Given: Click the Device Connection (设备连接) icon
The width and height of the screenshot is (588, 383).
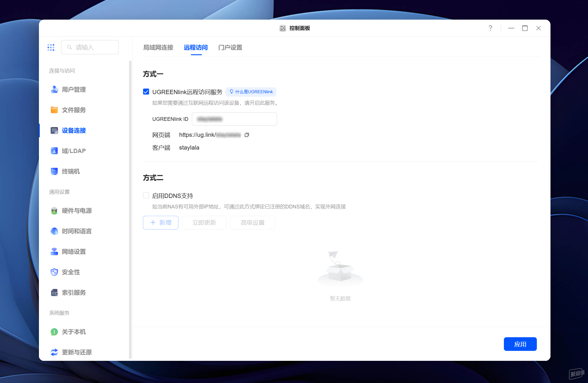Looking at the screenshot, I should [54, 131].
